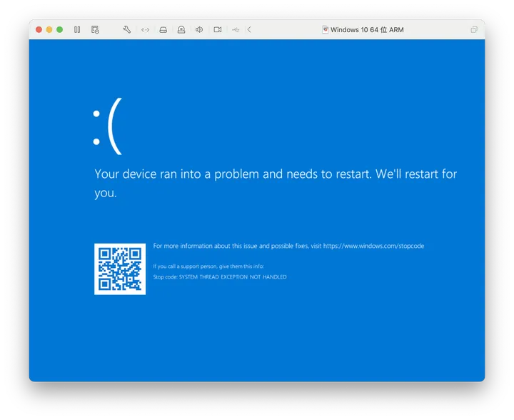Click the VM document icon in title
Screen dimensions: 514x420
tap(326, 29)
